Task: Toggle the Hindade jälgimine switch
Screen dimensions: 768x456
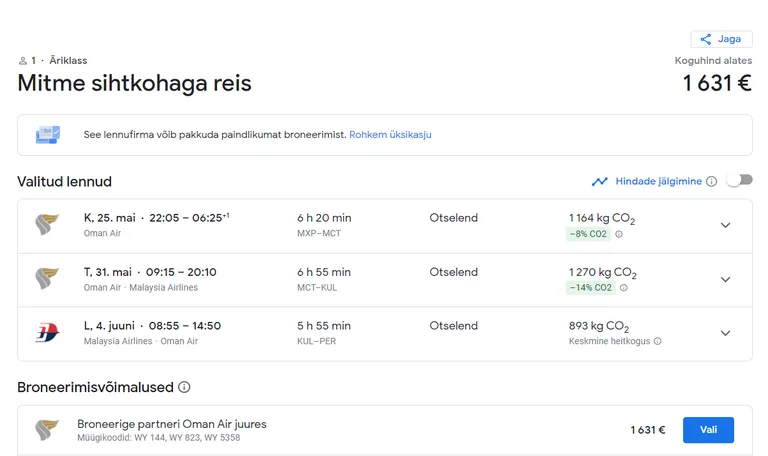Action: coord(740,180)
